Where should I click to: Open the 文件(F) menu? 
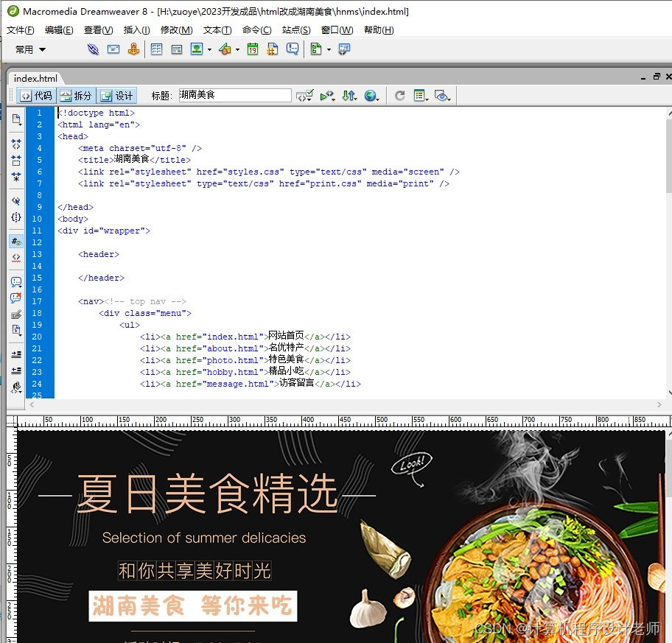[20, 30]
